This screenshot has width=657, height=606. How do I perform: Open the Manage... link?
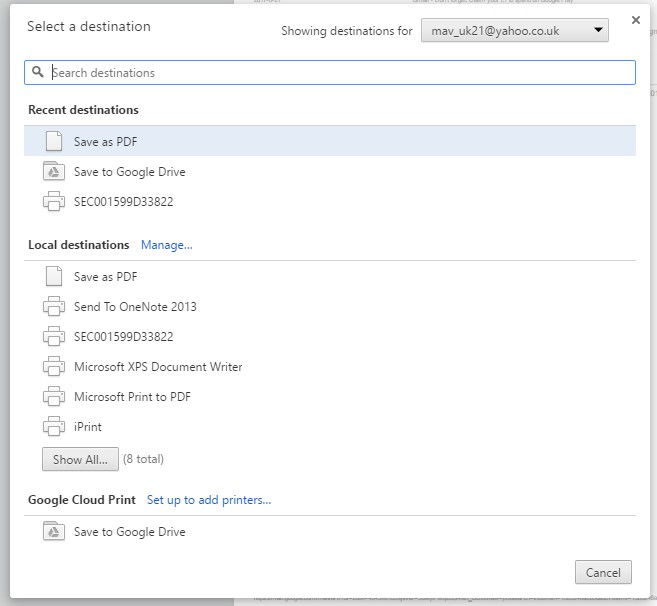[166, 245]
